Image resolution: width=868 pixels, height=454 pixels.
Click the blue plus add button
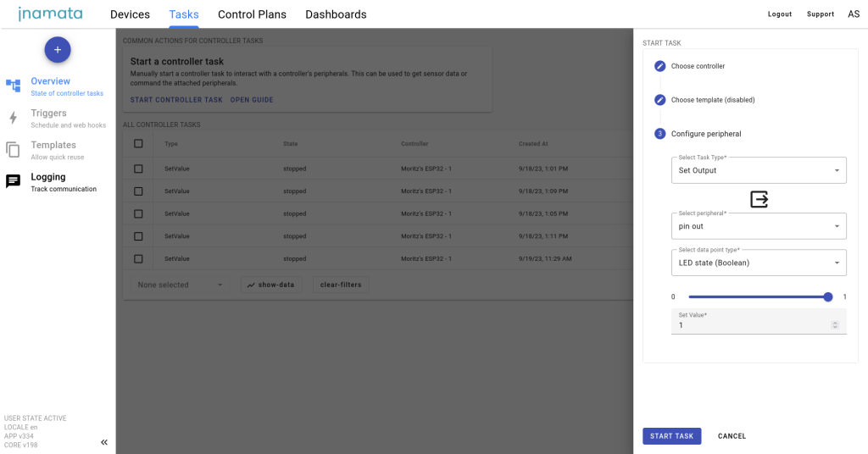tap(58, 50)
